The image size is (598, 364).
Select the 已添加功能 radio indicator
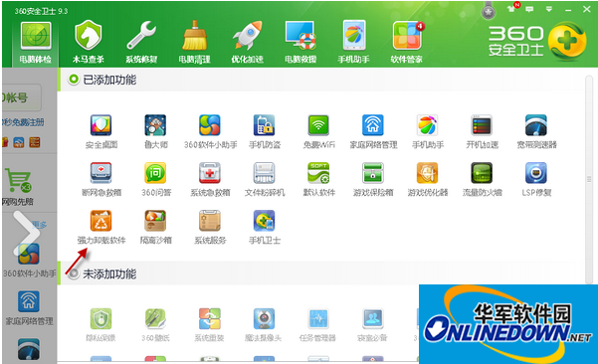coord(74,80)
